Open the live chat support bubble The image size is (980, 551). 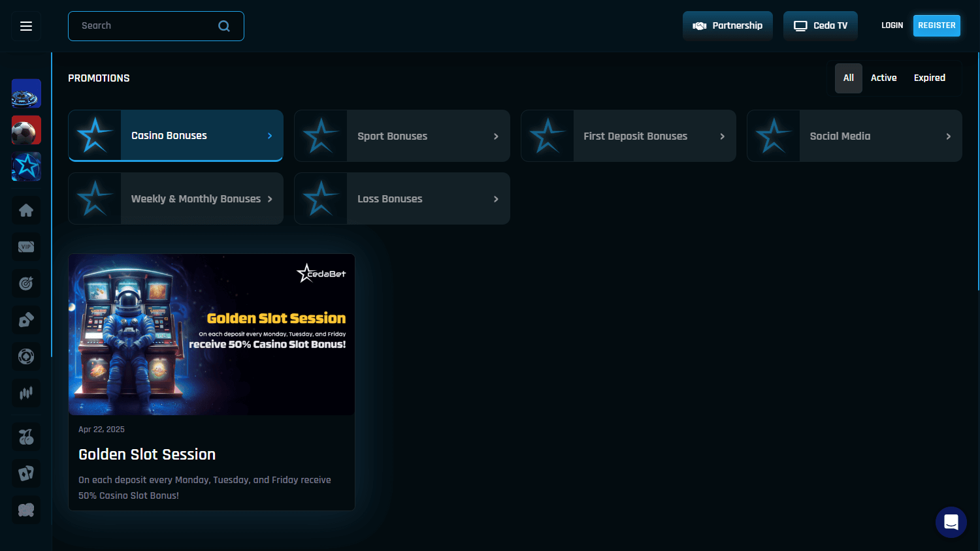click(x=951, y=522)
